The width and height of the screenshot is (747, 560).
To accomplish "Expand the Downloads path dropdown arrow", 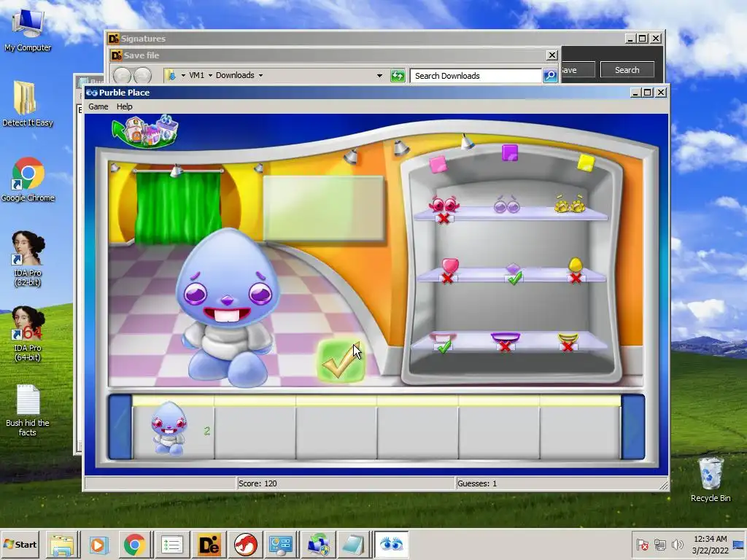I will (260, 75).
